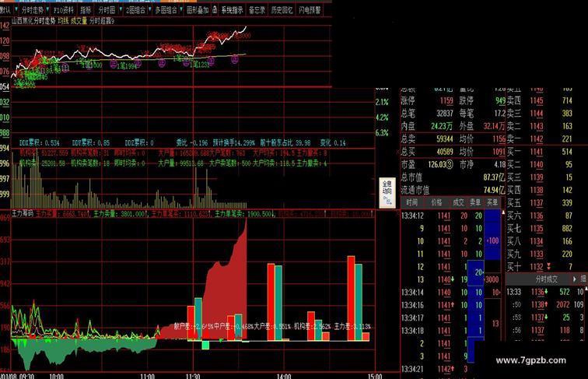The image size is (588, 379).
Task: Click the 外盘 32.14万 value
Action: point(494,126)
